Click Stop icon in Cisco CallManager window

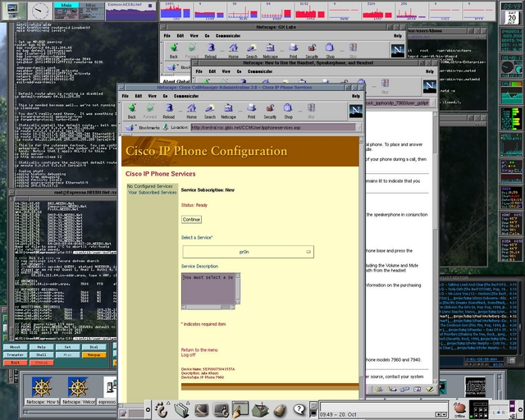click(x=311, y=111)
